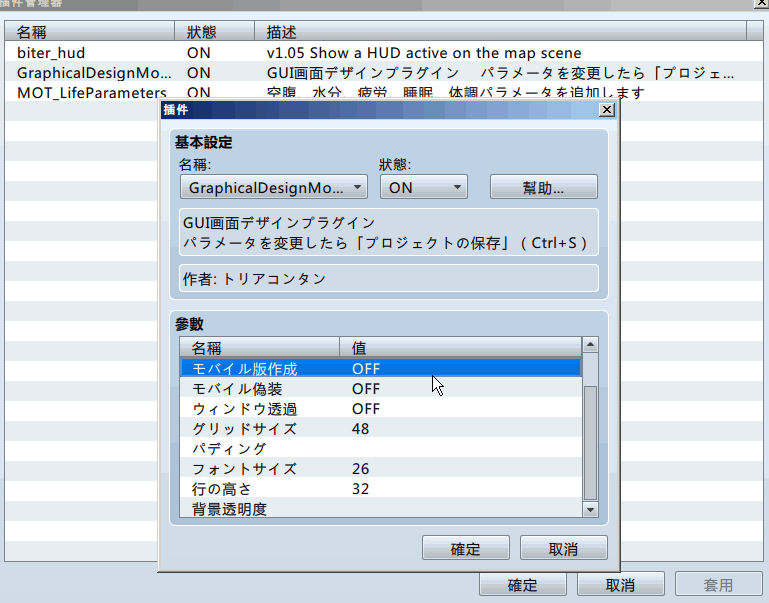This screenshot has width=769, height=603.
Task: Open the 名稱 plugin dropdown GraphicalDesignMo...
Action: [274, 187]
